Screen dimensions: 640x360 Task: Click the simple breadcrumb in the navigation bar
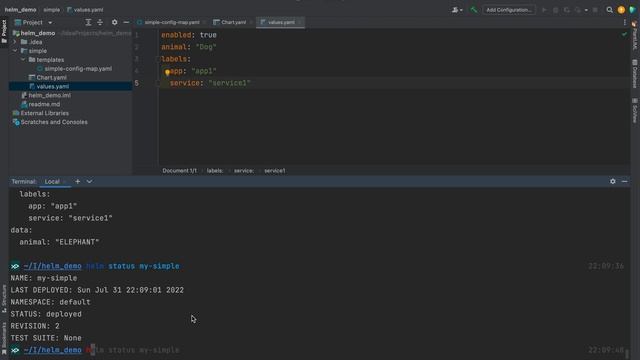(x=51, y=10)
